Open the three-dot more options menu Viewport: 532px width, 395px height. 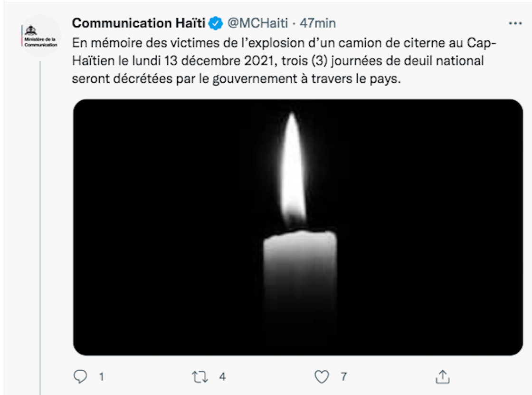pos(515,24)
